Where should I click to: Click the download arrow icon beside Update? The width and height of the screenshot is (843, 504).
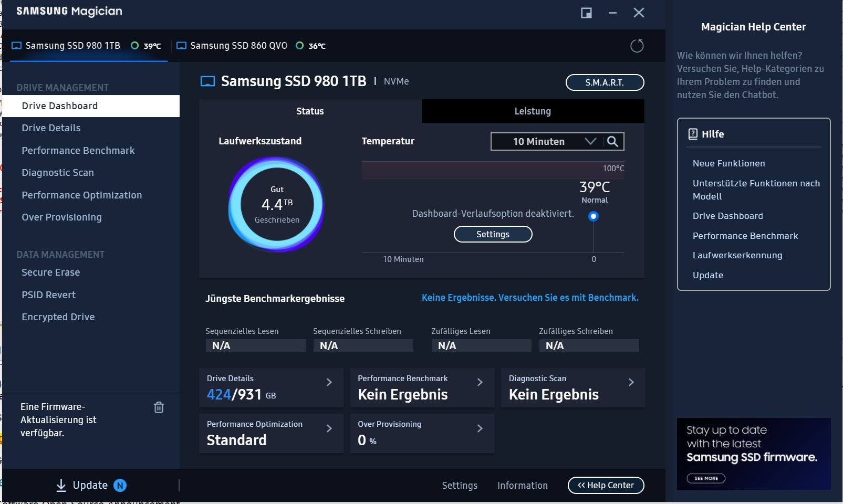tap(61, 485)
